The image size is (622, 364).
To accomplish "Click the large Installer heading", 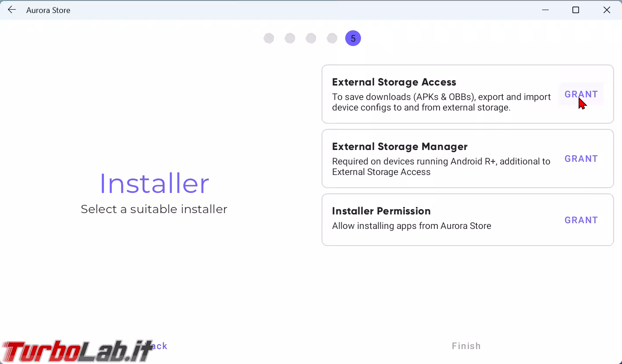I will pyautogui.click(x=154, y=183).
